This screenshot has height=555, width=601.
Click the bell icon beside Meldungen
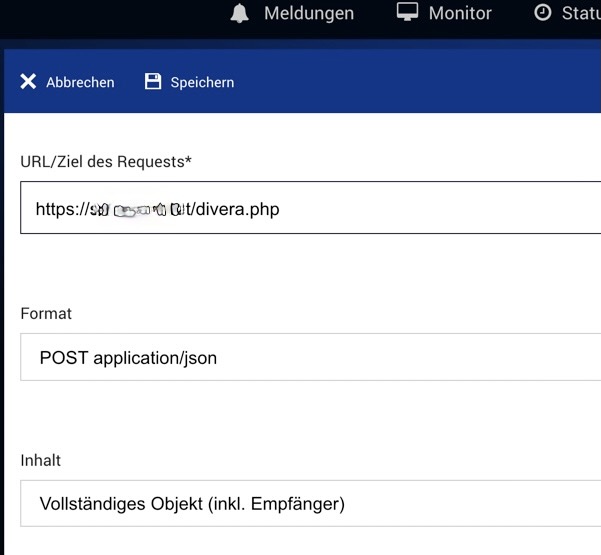tap(239, 13)
